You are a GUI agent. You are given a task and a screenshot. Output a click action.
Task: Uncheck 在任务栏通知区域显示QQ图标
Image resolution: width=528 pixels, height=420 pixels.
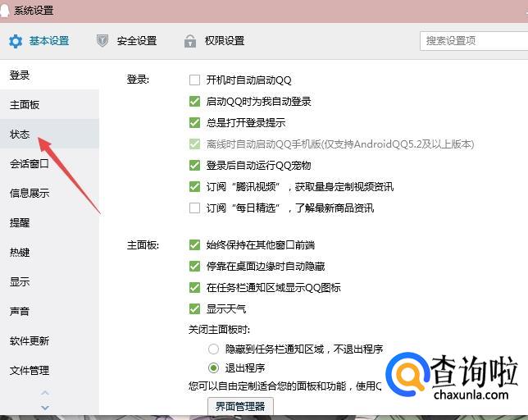tap(194, 288)
